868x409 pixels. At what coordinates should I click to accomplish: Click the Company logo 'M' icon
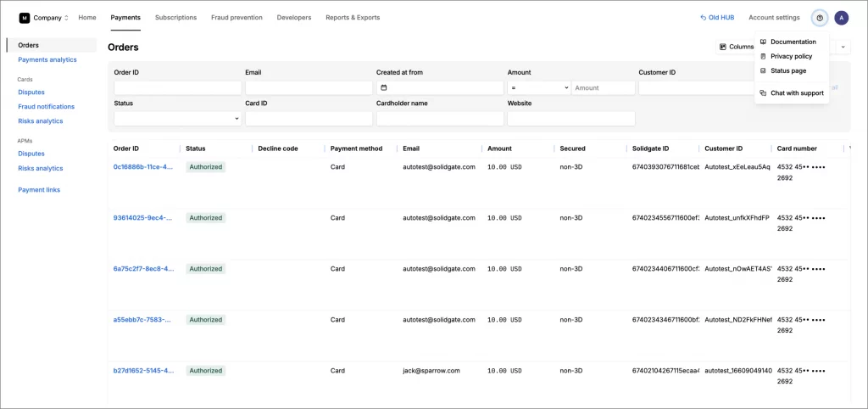(25, 18)
